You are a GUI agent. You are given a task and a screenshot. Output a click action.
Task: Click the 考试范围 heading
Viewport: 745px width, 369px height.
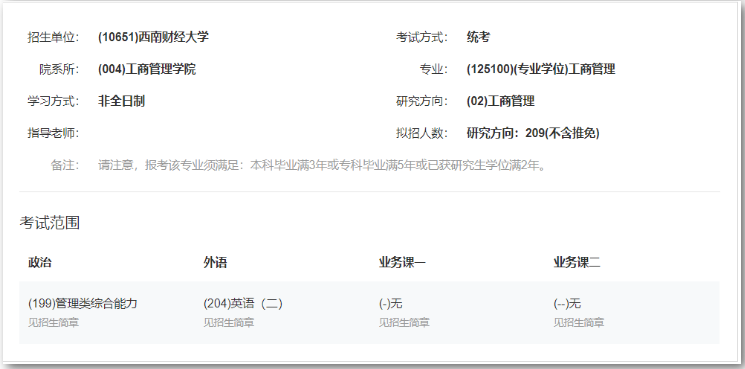(x=49, y=223)
